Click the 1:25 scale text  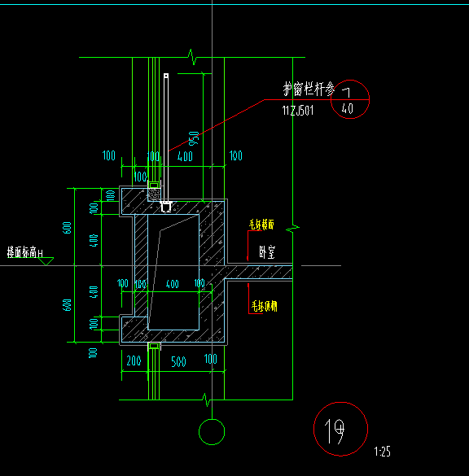[382, 452]
